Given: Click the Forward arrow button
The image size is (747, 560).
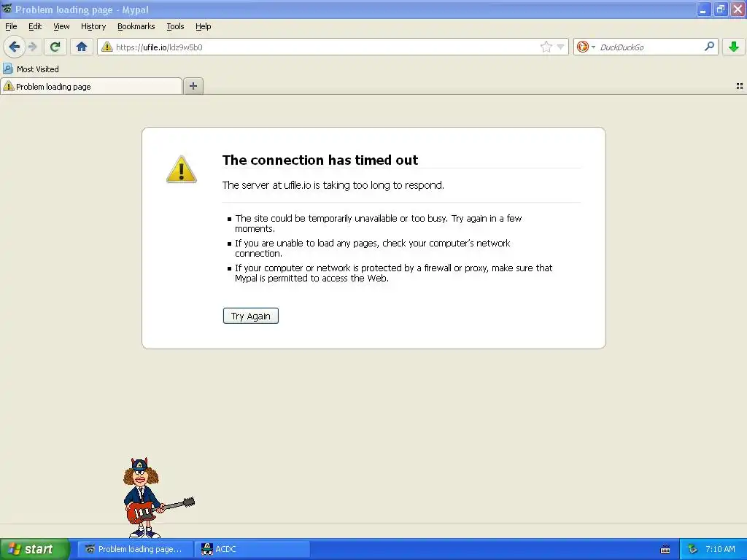Looking at the screenshot, I should click(32, 47).
